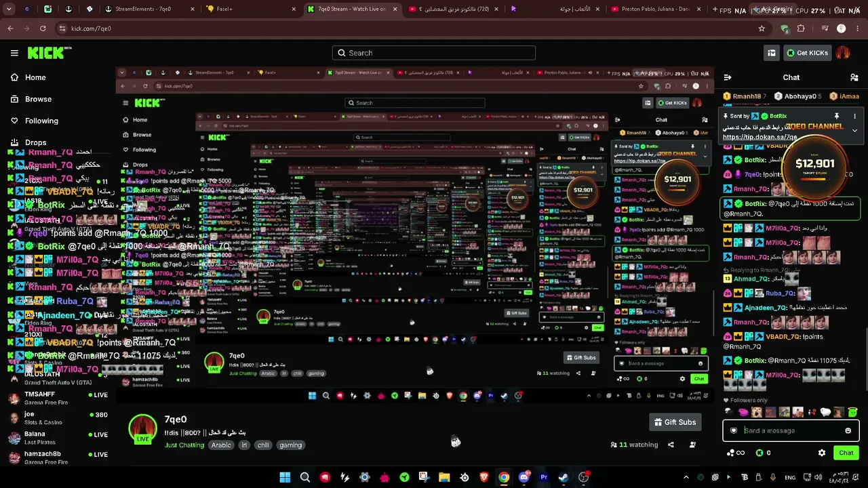Click the Gift Subs button

675,422
